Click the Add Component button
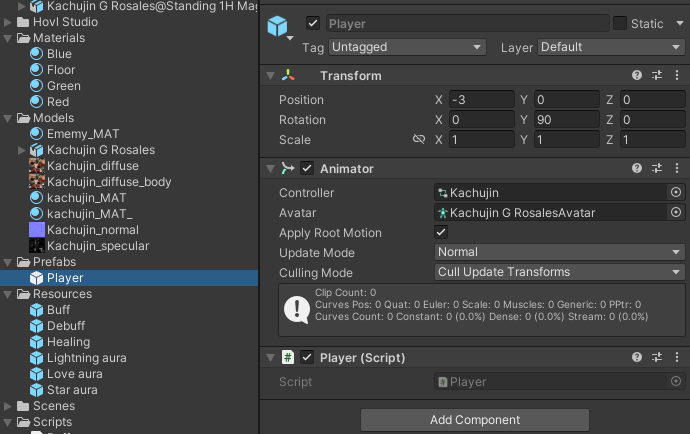690x434 pixels. (475, 420)
